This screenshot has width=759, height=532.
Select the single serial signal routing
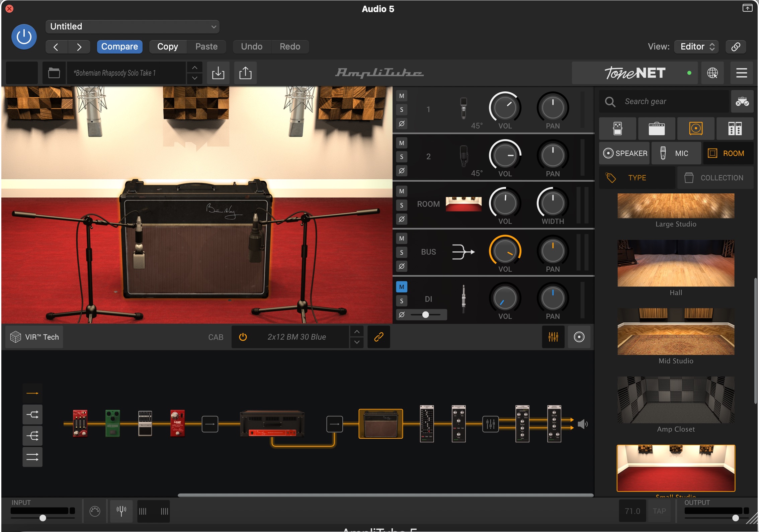coord(32,393)
